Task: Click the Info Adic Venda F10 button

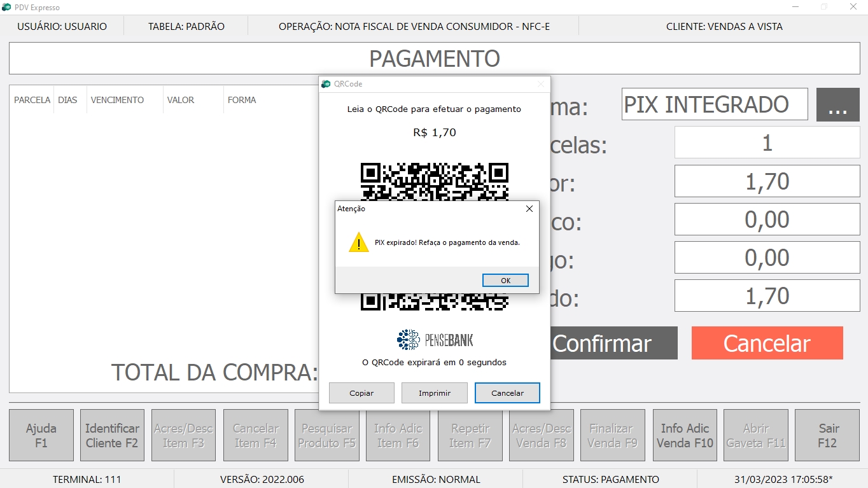Action: [685, 435]
